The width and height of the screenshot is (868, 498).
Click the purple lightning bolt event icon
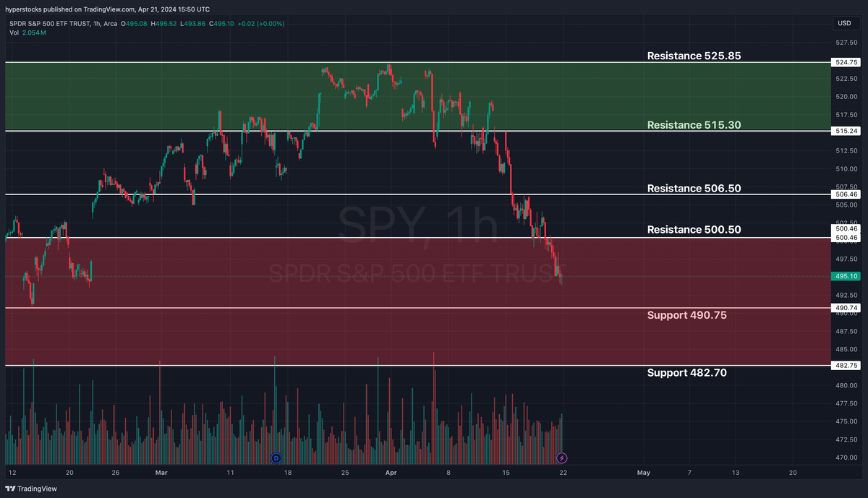[562, 458]
